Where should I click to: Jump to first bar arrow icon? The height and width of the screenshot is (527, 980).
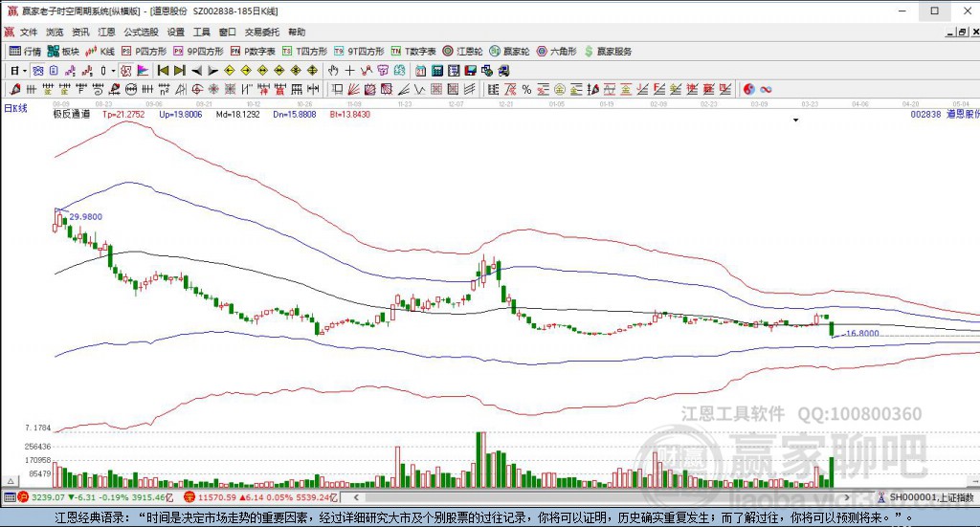(x=163, y=71)
